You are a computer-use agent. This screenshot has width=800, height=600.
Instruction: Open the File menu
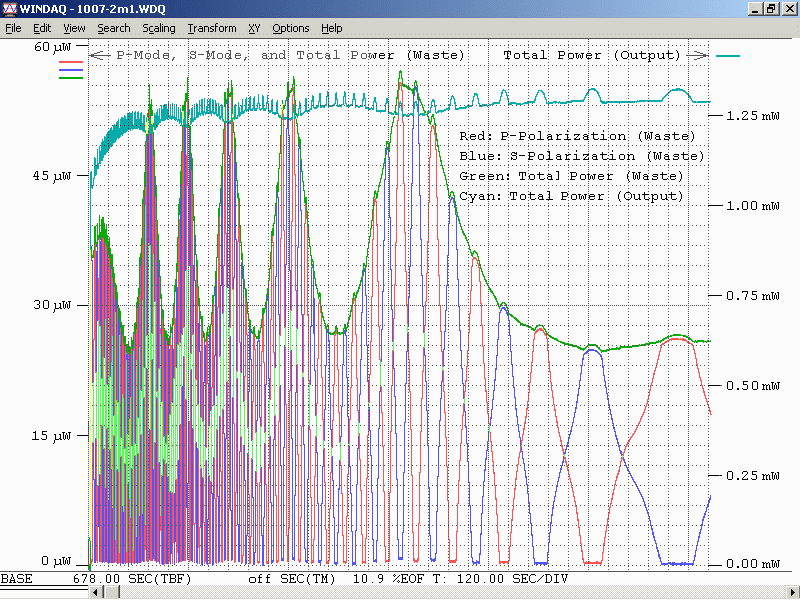(13, 28)
